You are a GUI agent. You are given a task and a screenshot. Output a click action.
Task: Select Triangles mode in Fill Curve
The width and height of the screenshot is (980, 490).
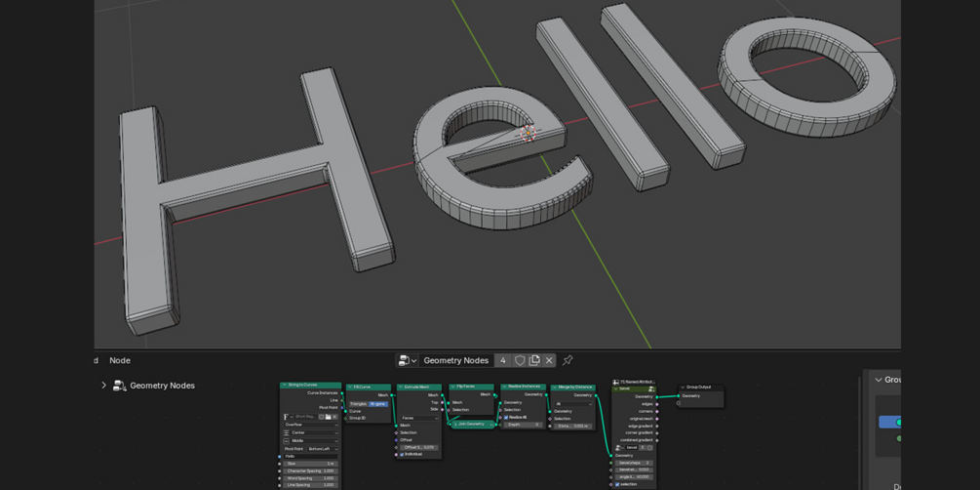(359, 404)
